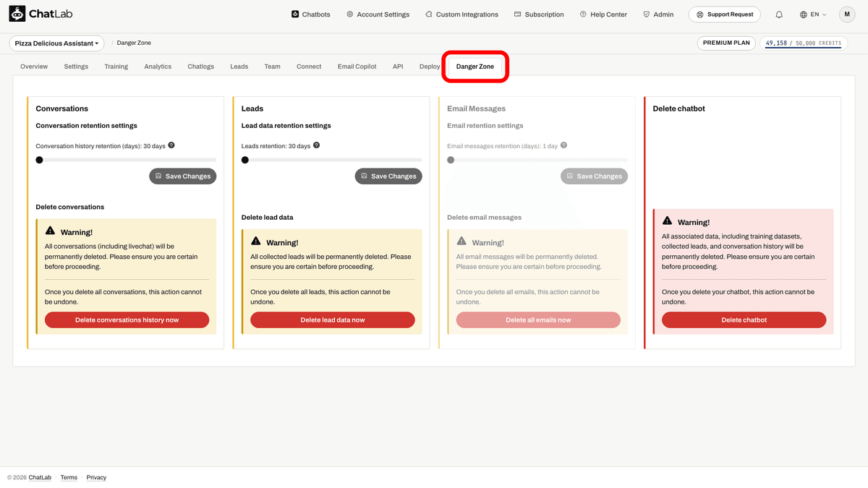Click Delete conversations history now
The height and width of the screenshot is (488, 868).
point(127,320)
